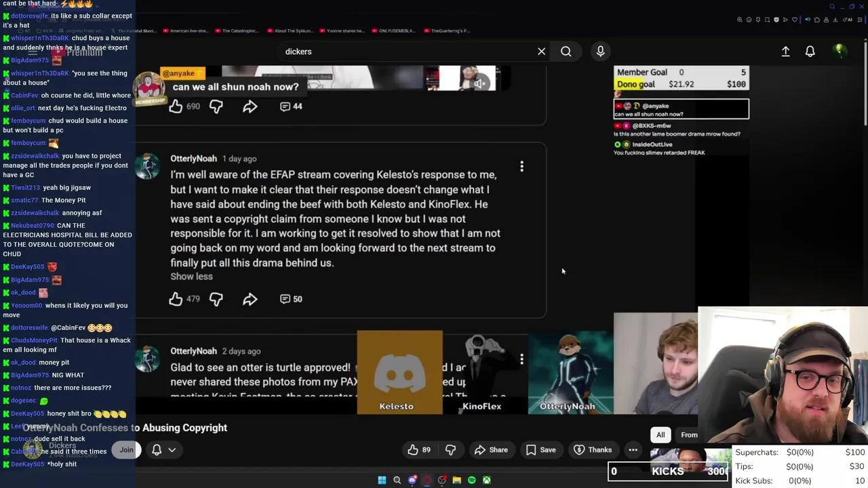Share the post with 690 likes
This screenshot has width=868, height=488.
(250, 106)
